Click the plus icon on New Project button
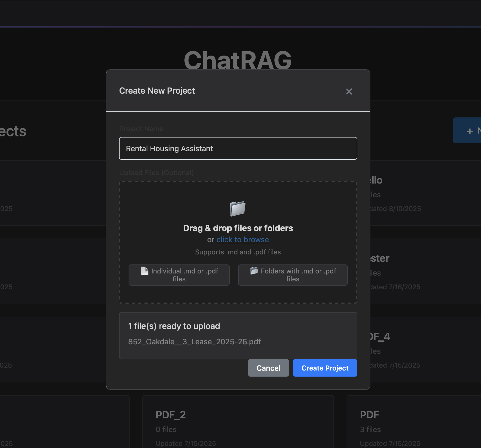This screenshot has height=448, width=481. 469,131
